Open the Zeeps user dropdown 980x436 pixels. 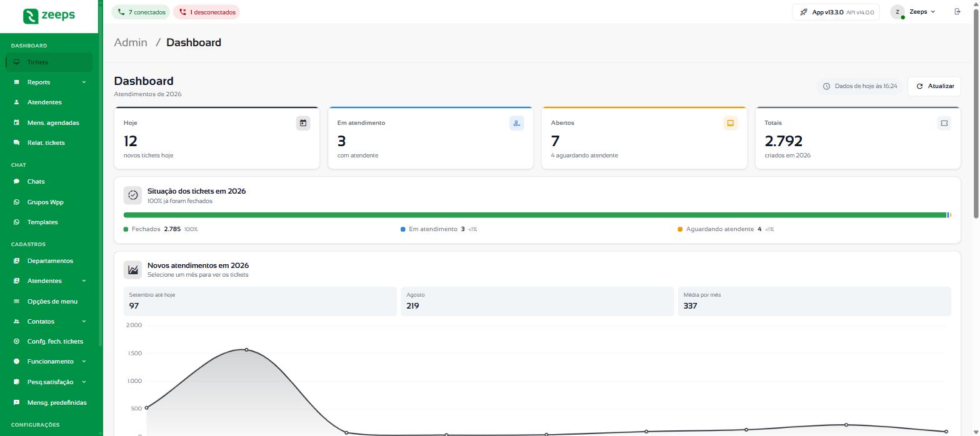tap(922, 12)
